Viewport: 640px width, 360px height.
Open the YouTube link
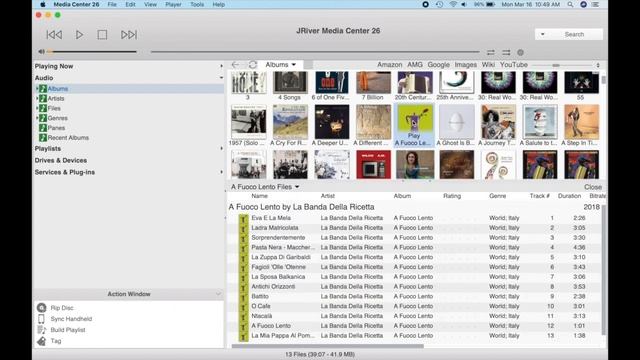point(513,65)
